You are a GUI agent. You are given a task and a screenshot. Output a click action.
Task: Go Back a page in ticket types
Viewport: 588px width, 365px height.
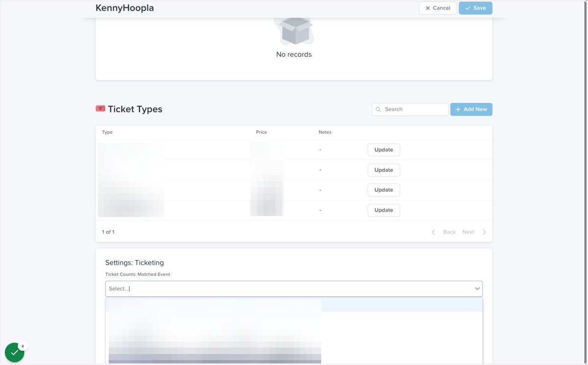click(449, 232)
